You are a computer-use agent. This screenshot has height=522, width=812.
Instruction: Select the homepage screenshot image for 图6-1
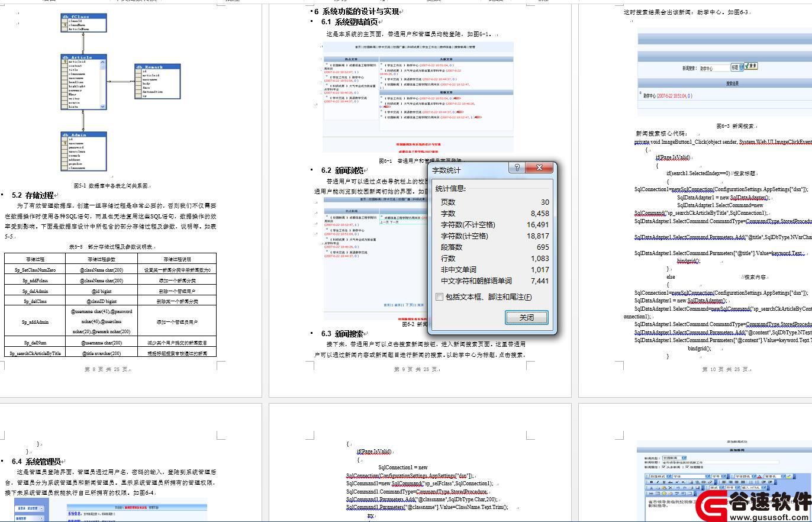point(418,98)
